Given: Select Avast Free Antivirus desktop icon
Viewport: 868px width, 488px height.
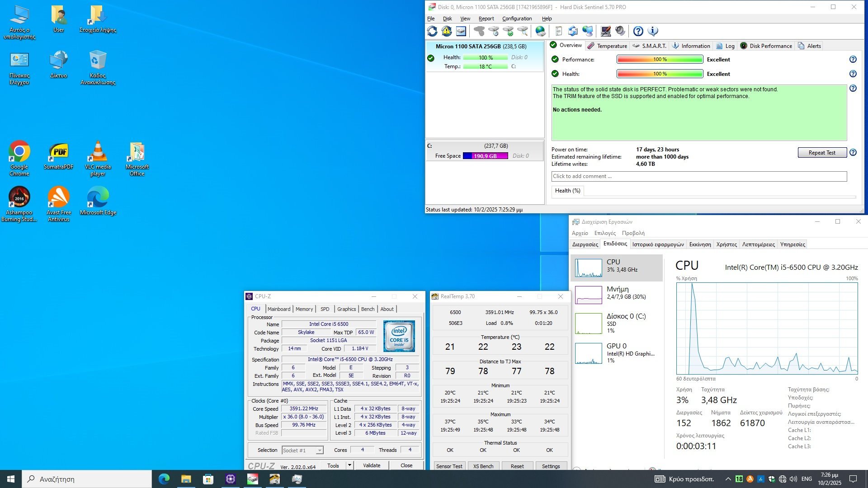Looking at the screenshot, I should [x=59, y=204].
